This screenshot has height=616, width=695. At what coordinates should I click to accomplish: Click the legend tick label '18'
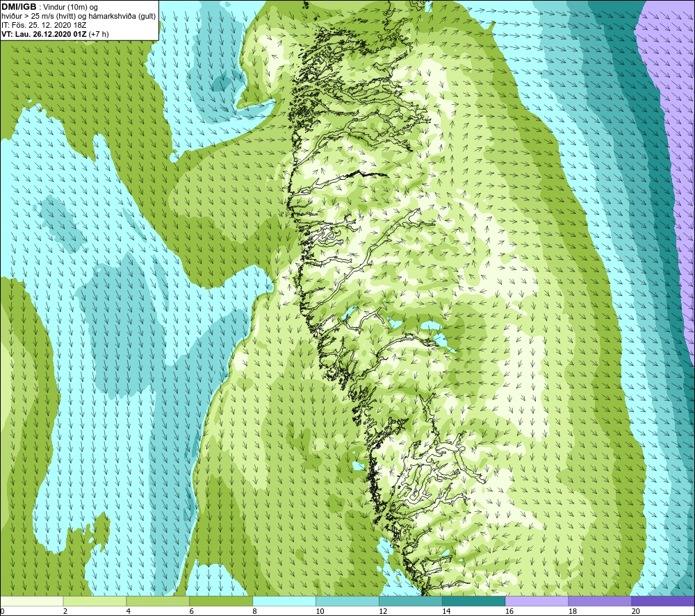click(572, 612)
